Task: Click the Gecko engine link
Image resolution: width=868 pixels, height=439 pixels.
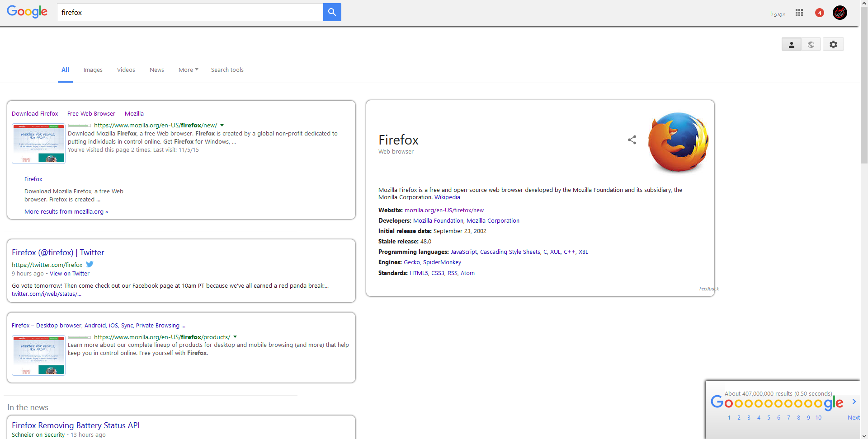Action: (411, 262)
